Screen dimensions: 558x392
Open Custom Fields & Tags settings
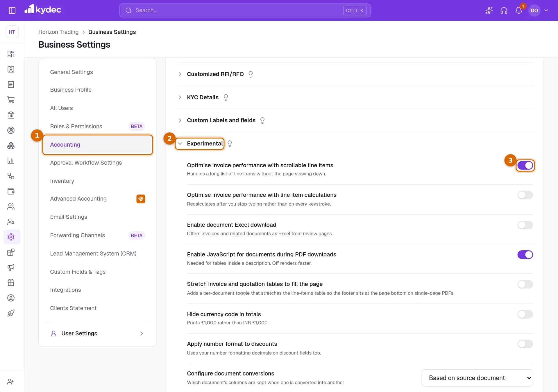(x=78, y=272)
